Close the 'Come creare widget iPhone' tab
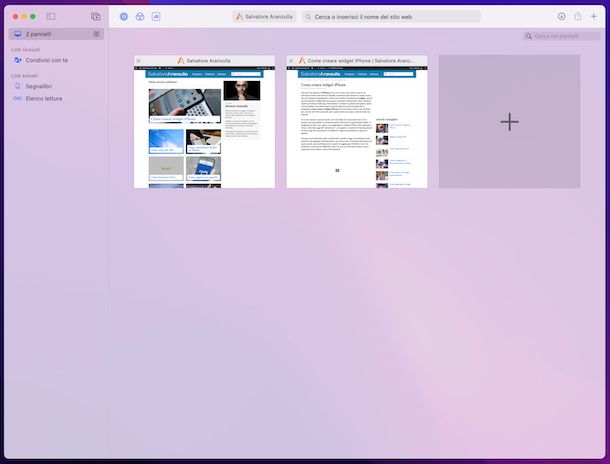610x464 pixels. click(291, 61)
